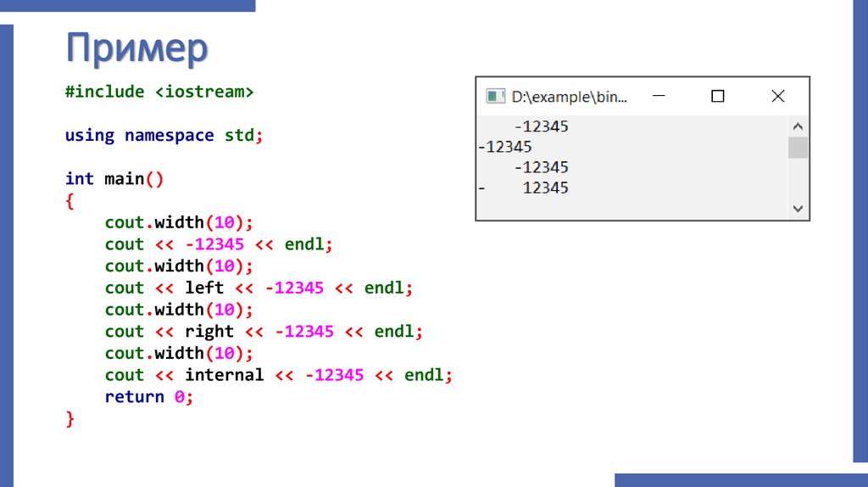Close the D:\example\bin console window
Image resolution: width=868 pixels, height=487 pixels.
pyautogui.click(x=778, y=97)
